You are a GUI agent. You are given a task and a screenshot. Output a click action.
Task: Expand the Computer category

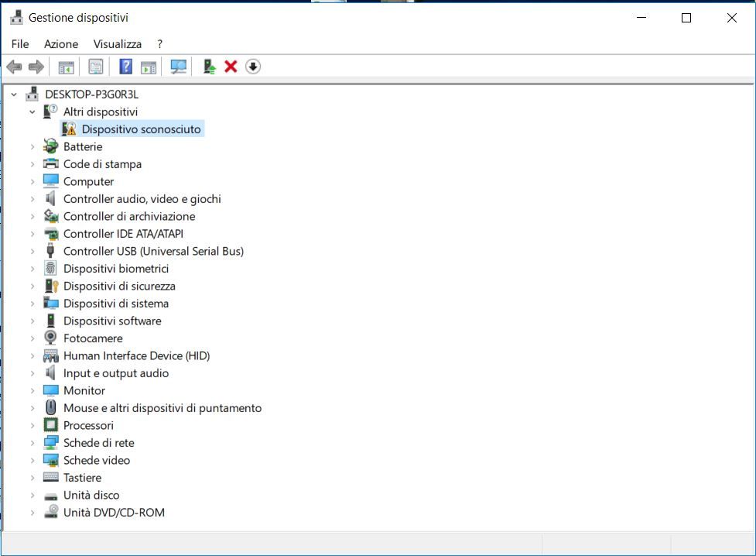pos(32,181)
